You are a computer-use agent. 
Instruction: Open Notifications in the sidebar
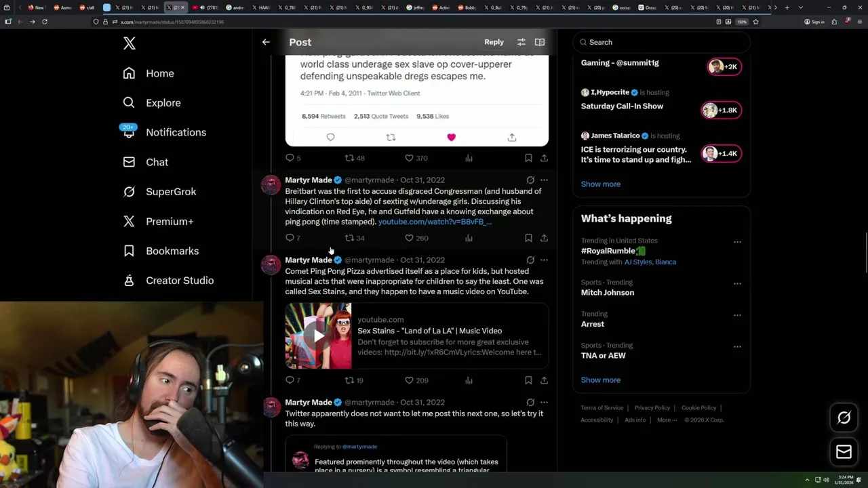coord(164,132)
